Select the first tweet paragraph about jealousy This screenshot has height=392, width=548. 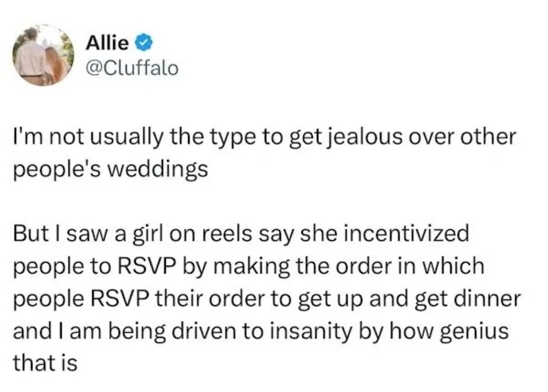265,152
